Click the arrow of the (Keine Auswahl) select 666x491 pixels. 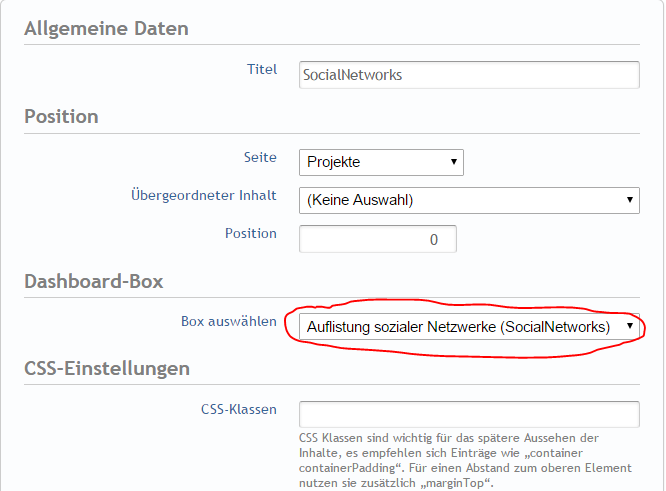pyautogui.click(x=630, y=200)
